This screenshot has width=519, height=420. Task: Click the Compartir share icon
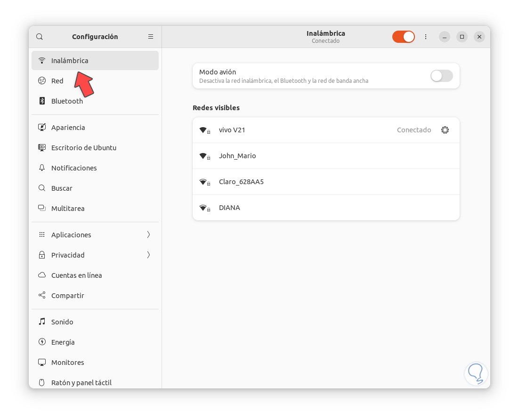(x=42, y=296)
